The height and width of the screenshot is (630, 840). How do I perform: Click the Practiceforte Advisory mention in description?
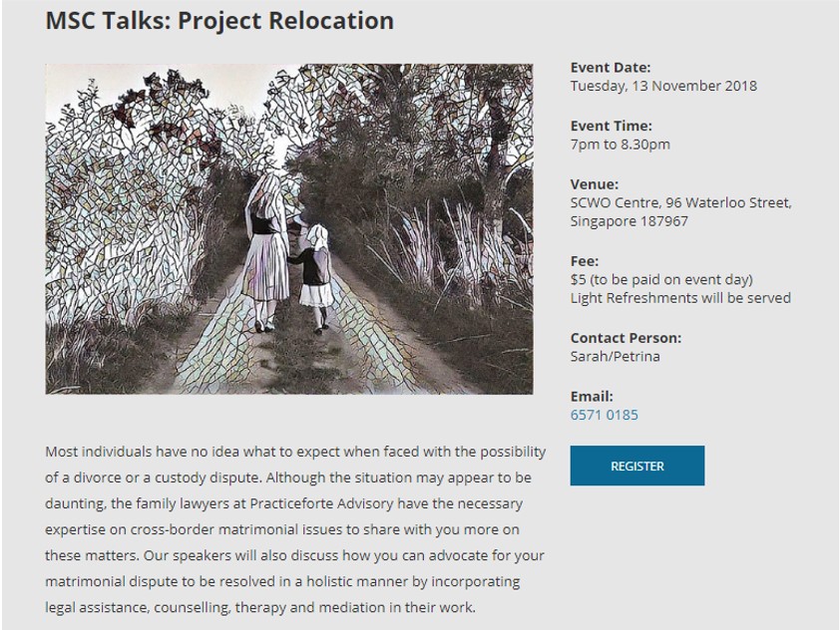click(321, 503)
